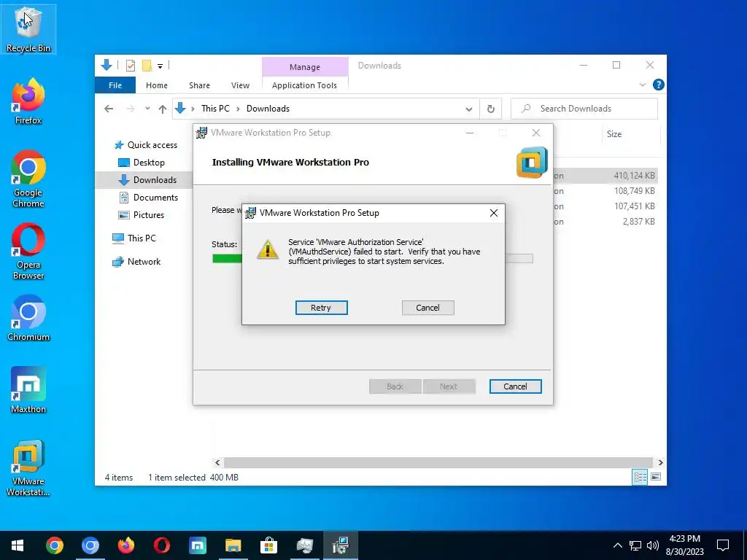The image size is (747, 560).
Task: Open the Windows Start menu
Action: tap(18, 545)
